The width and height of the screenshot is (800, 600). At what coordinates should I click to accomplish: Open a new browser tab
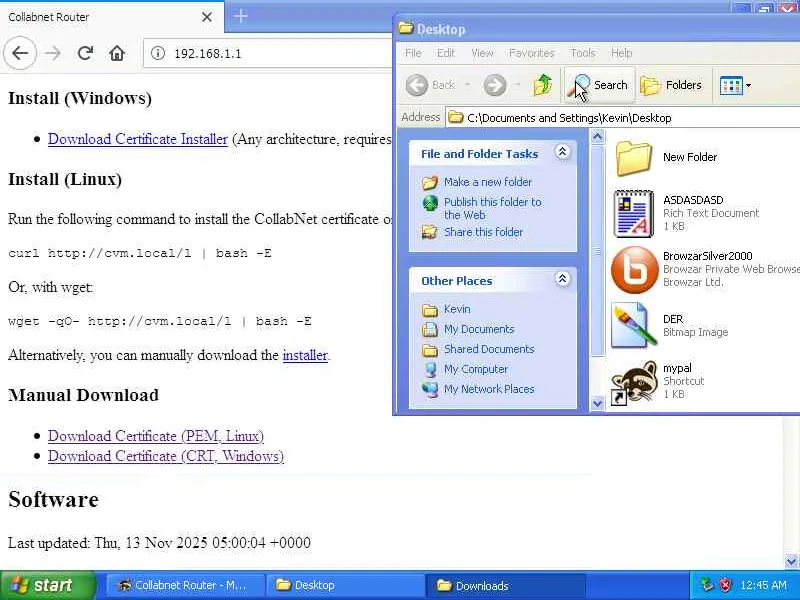[240, 16]
